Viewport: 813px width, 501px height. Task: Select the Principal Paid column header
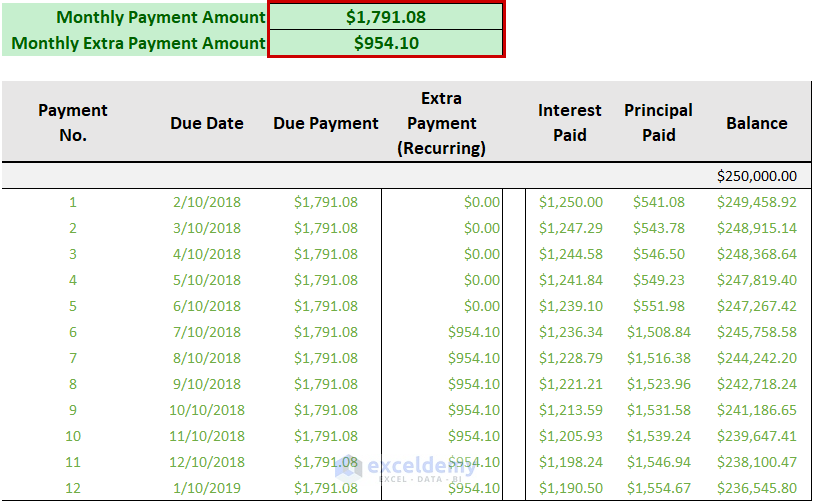tap(658, 123)
